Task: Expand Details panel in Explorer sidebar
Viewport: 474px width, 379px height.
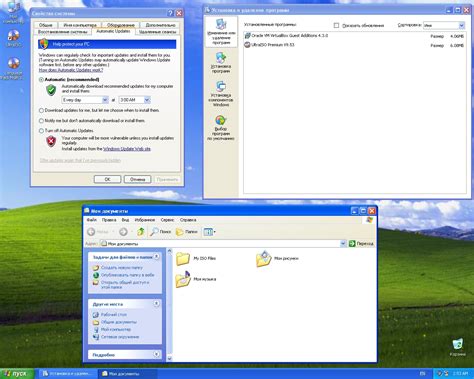Action: (x=156, y=354)
